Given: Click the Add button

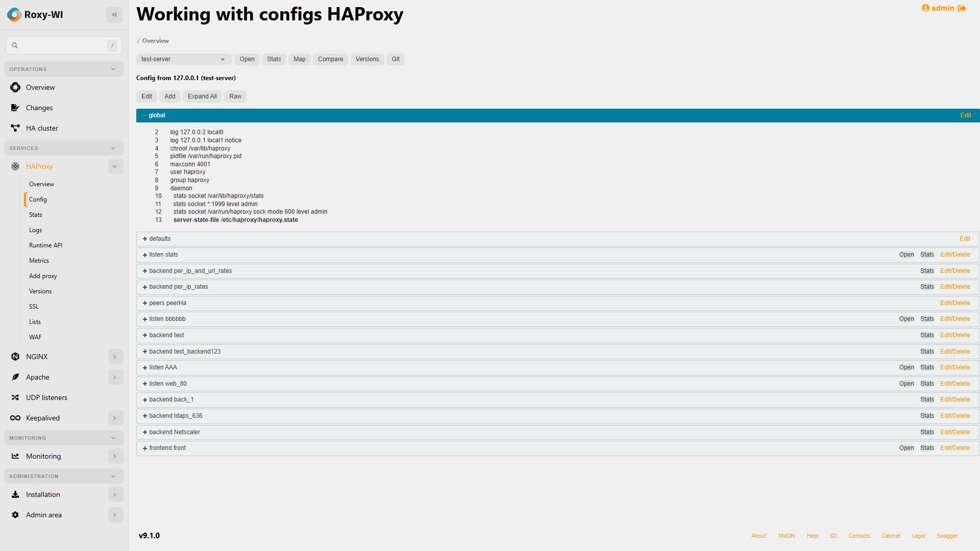Looking at the screenshot, I should 170,96.
